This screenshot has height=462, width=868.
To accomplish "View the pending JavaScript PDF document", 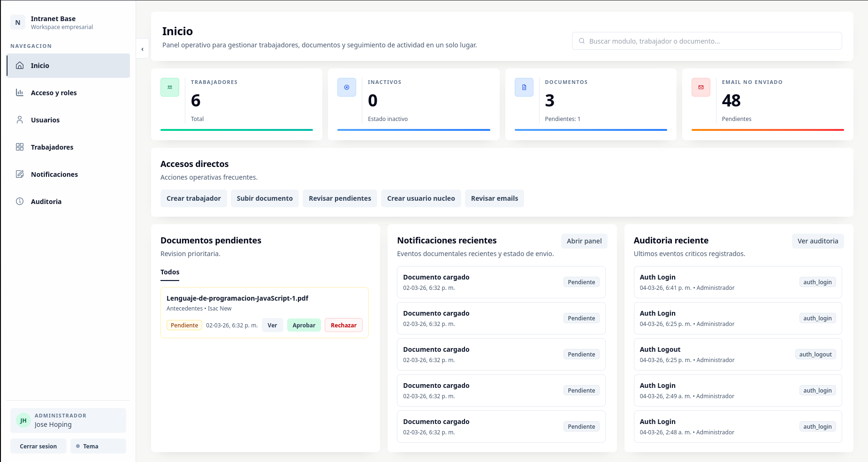I will 272,325.
